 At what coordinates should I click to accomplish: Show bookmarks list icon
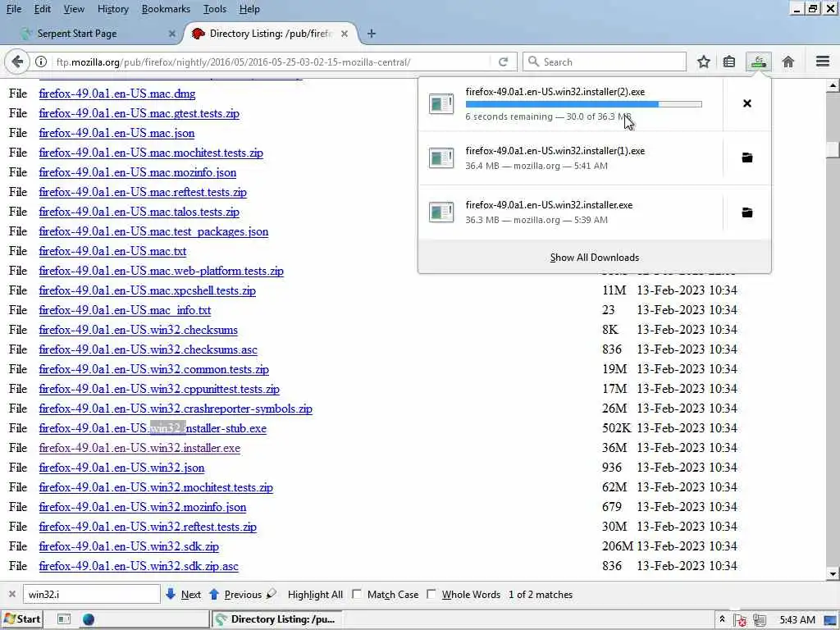[729, 62]
